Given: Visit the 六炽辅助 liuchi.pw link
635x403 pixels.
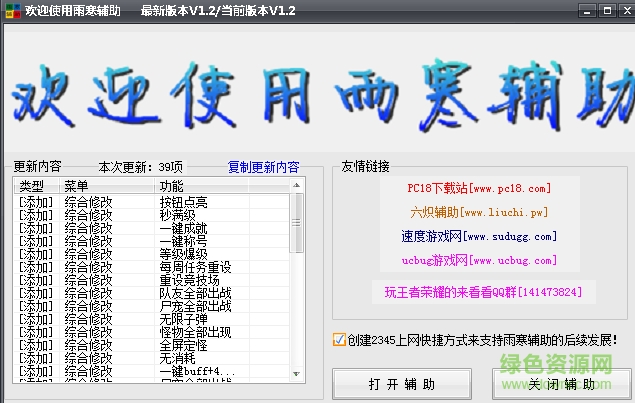Looking at the screenshot, I should tap(479, 212).
